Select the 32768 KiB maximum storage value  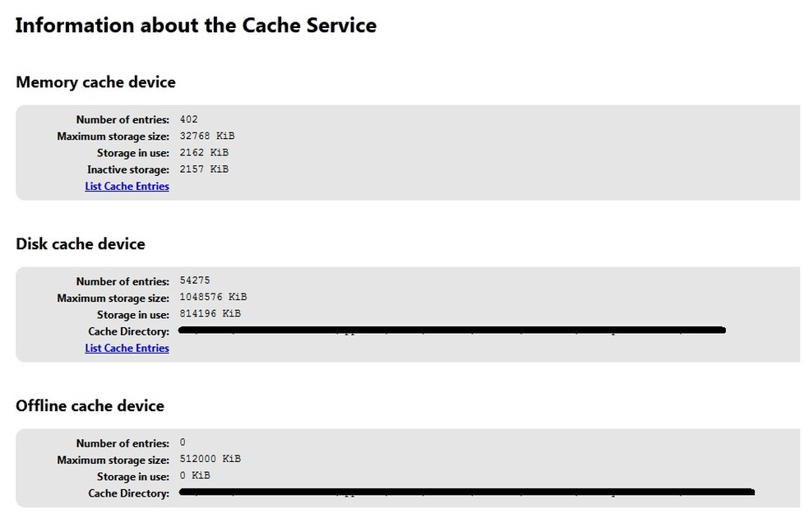click(206, 136)
